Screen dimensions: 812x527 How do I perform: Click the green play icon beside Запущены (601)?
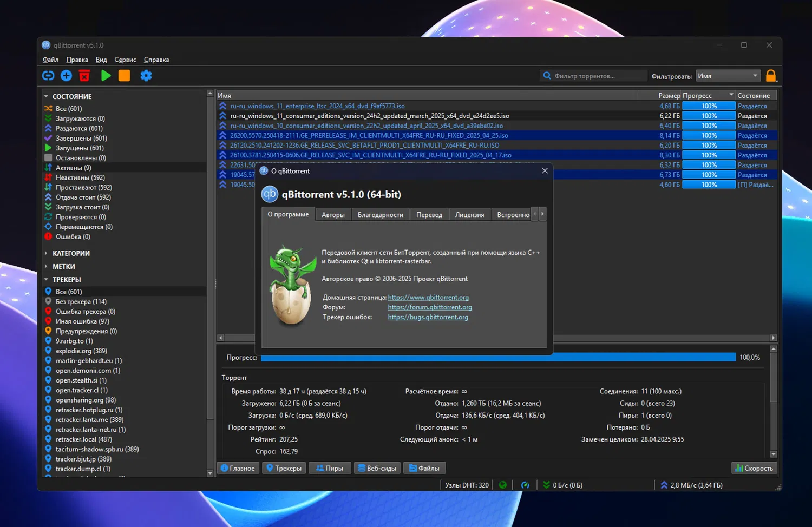[x=48, y=148]
